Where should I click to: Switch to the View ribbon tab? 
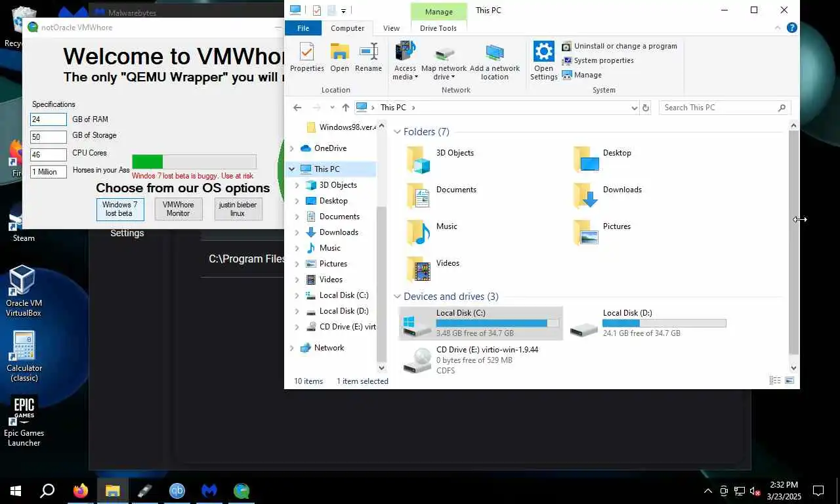(x=391, y=28)
